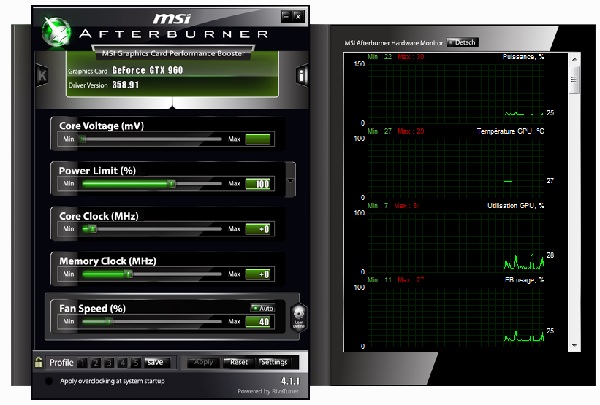Click the green MSI Afterburner logo orb
This screenshot has width=600, height=405.
[56, 32]
